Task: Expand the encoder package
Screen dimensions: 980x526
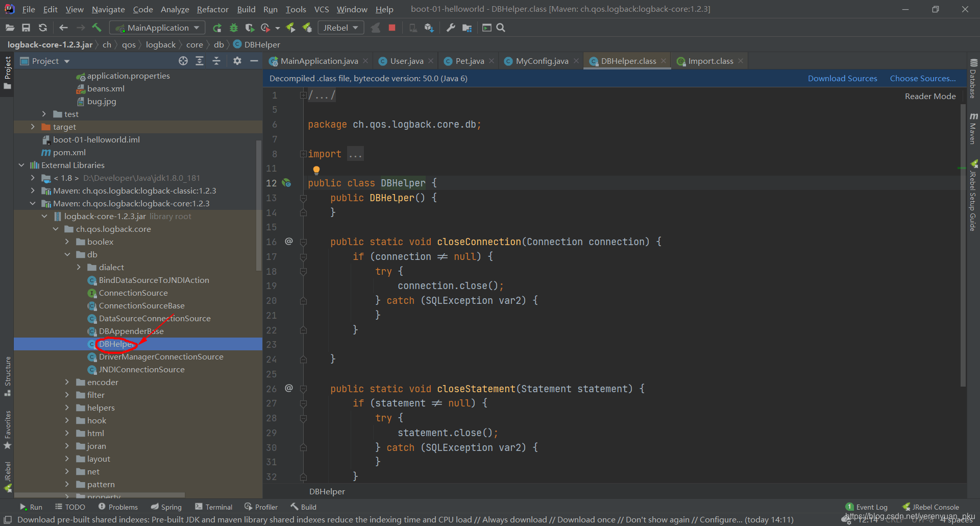Action: point(67,382)
